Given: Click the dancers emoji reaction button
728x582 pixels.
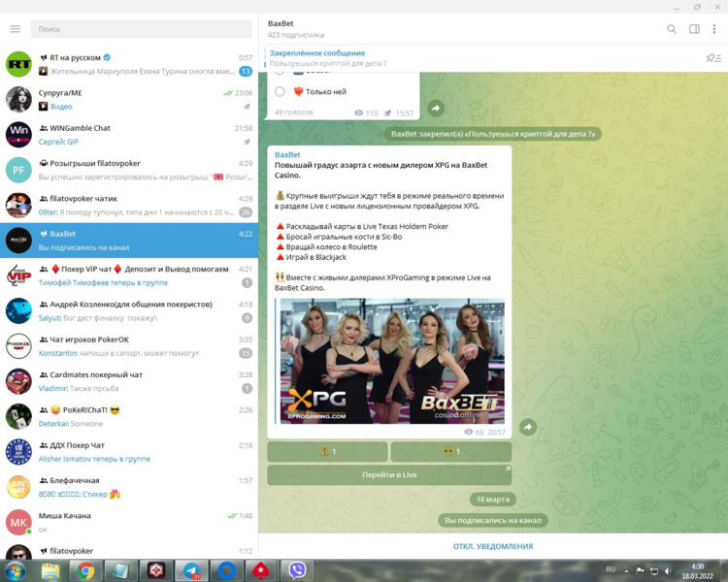Looking at the screenshot, I should click(x=451, y=451).
